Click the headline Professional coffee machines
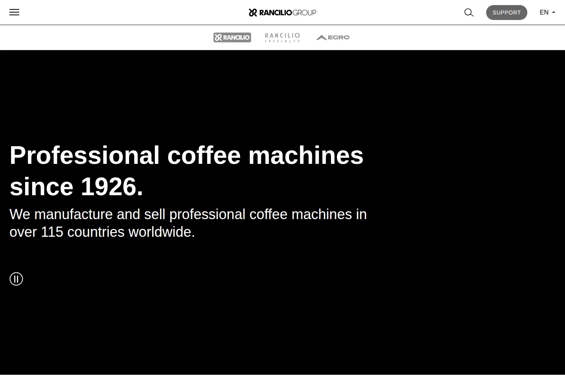The width and height of the screenshot is (565, 392). click(186, 155)
